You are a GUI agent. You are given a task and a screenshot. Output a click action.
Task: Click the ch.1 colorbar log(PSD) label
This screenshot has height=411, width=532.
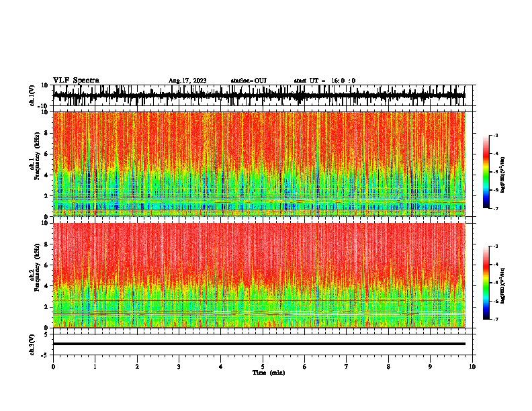pos(503,175)
